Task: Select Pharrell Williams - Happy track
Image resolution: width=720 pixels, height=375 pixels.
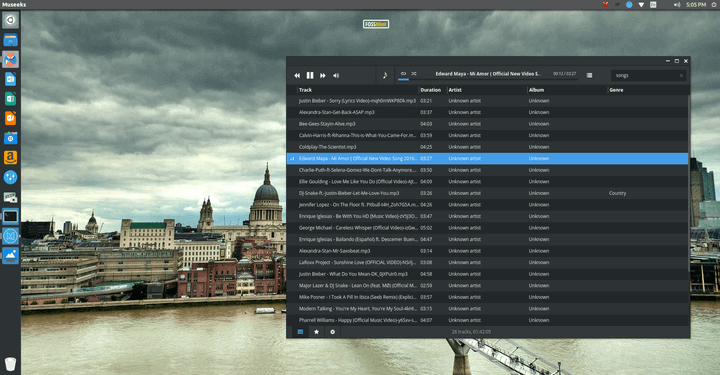Action: (x=487, y=320)
